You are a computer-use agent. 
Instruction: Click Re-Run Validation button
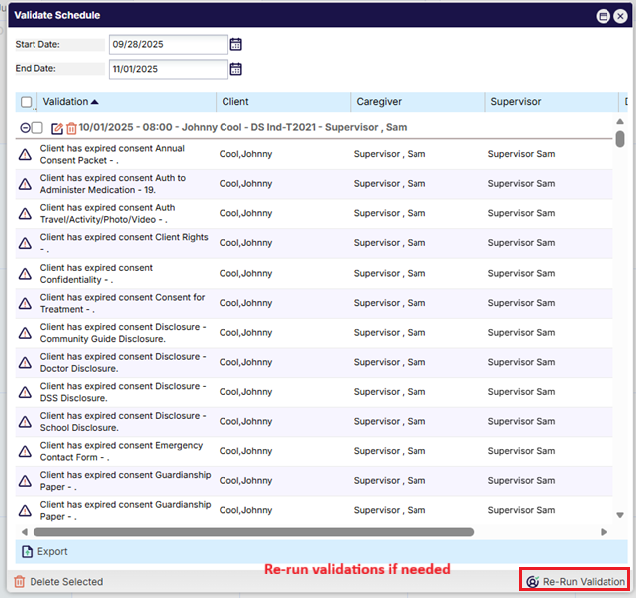tap(575, 581)
